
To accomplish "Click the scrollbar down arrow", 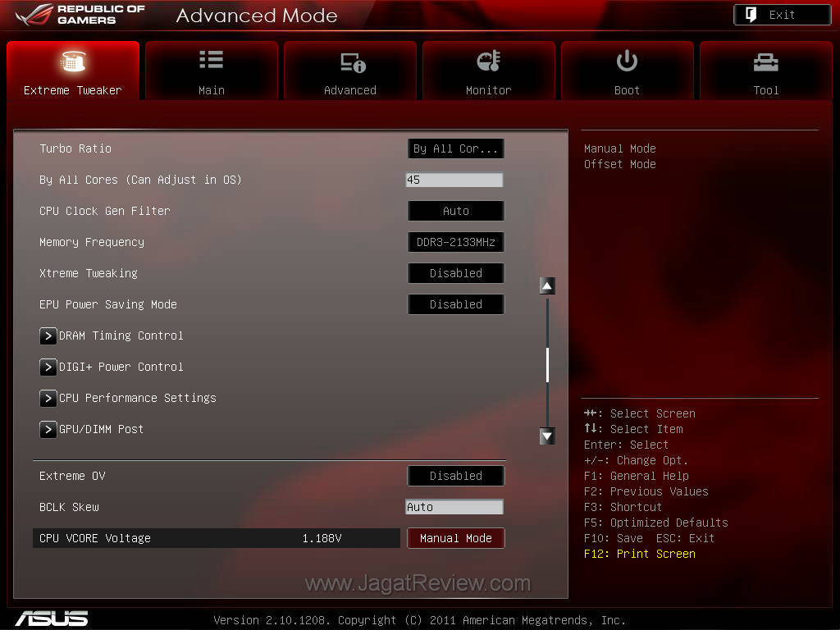I will pos(547,436).
